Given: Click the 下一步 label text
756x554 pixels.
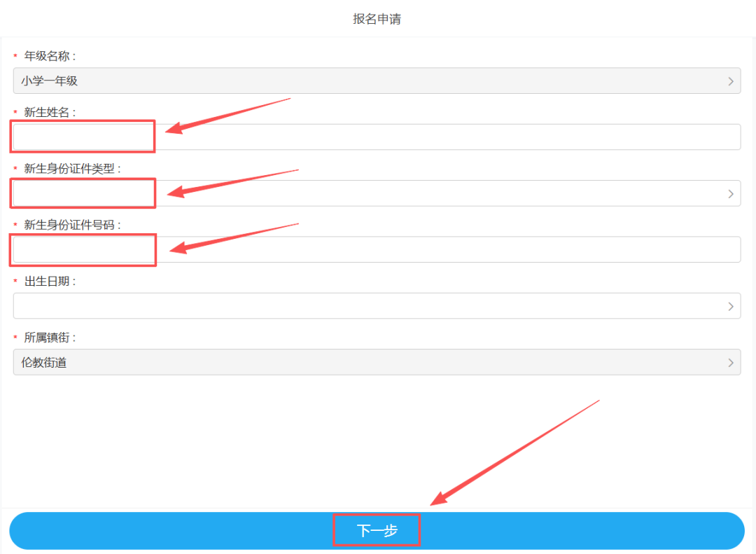Looking at the screenshot, I should pyautogui.click(x=377, y=530).
